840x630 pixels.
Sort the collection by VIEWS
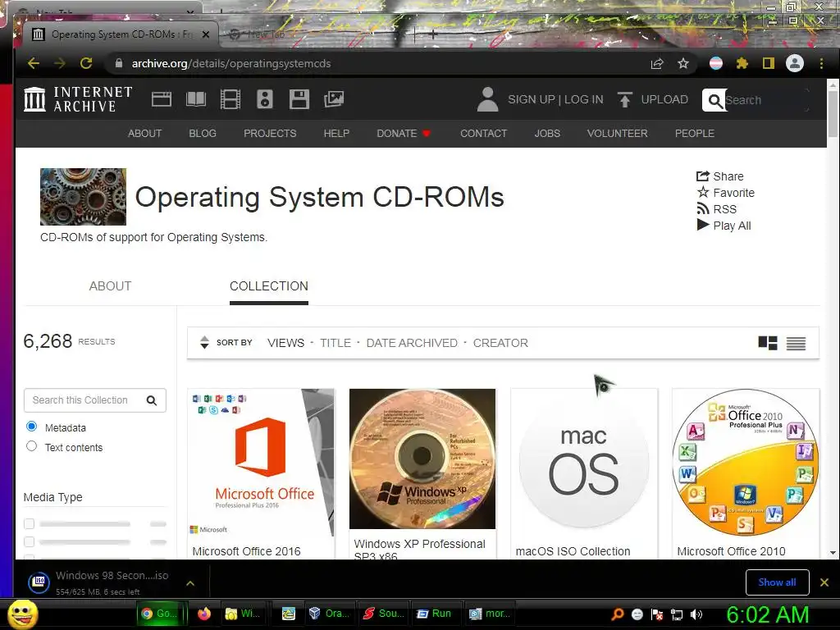pyautogui.click(x=286, y=343)
